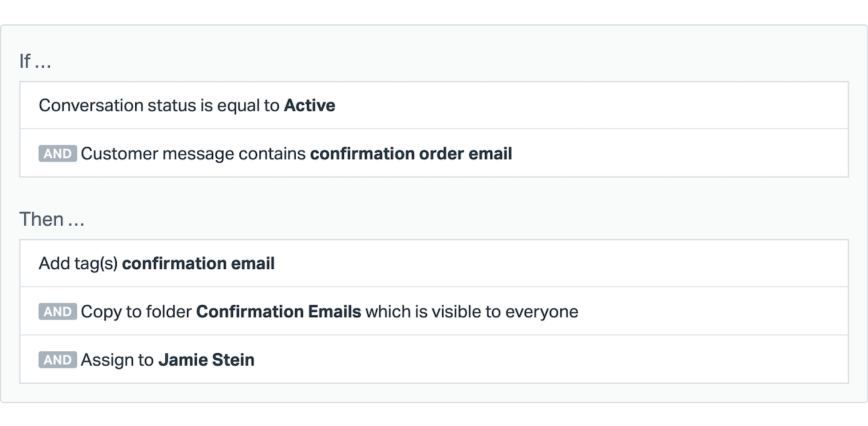This screenshot has height=426, width=868.
Task: Click the If… section heading
Action: click(x=35, y=61)
